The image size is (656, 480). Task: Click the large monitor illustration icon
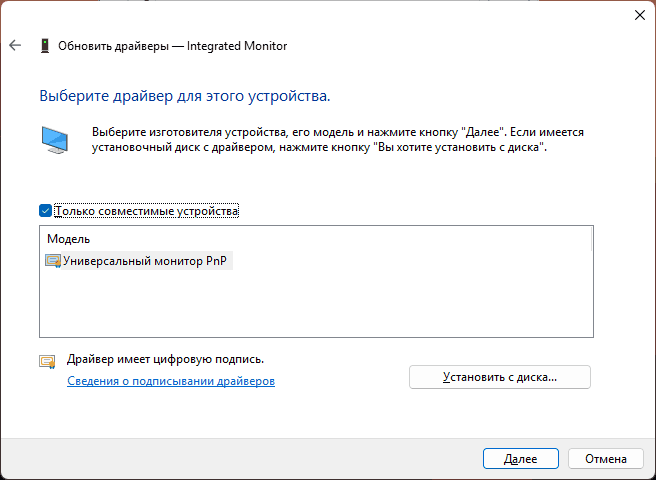[x=56, y=140]
